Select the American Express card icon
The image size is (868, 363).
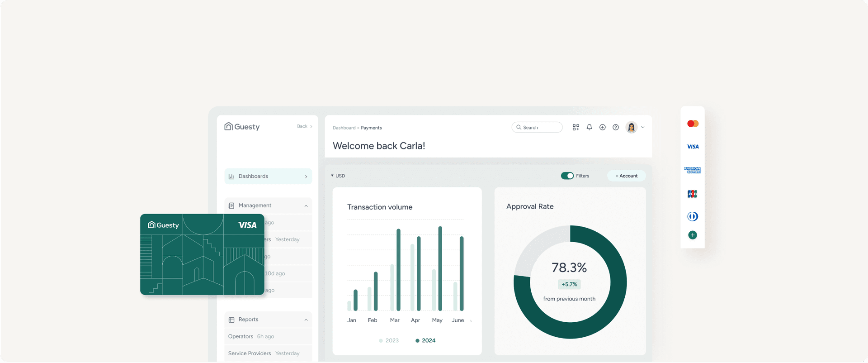click(693, 170)
